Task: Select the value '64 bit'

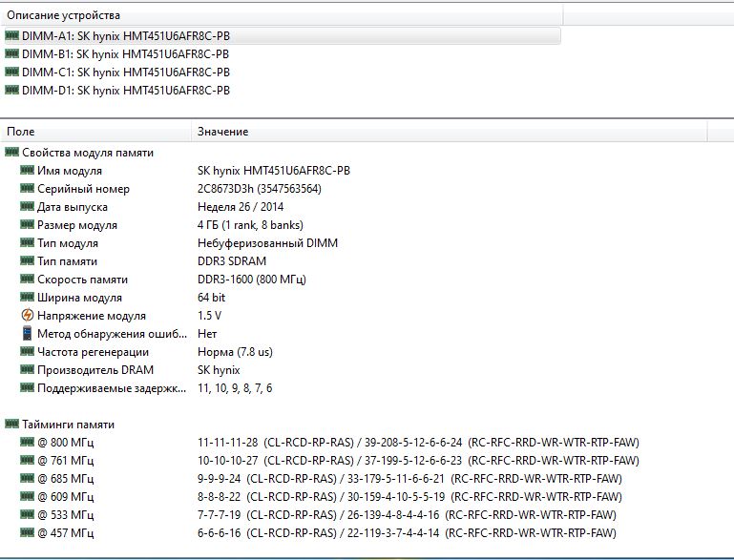Action: (211, 298)
